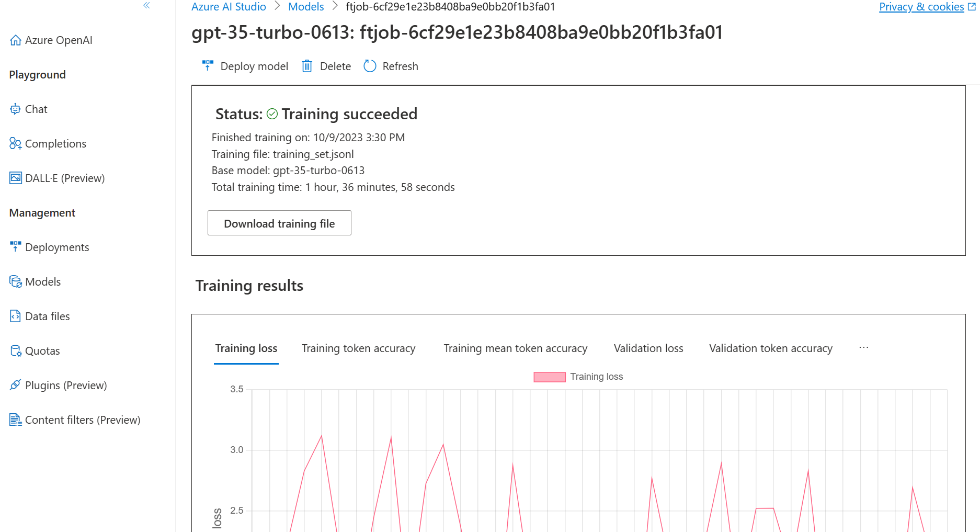Collapse the left navigation sidebar

(146, 5)
